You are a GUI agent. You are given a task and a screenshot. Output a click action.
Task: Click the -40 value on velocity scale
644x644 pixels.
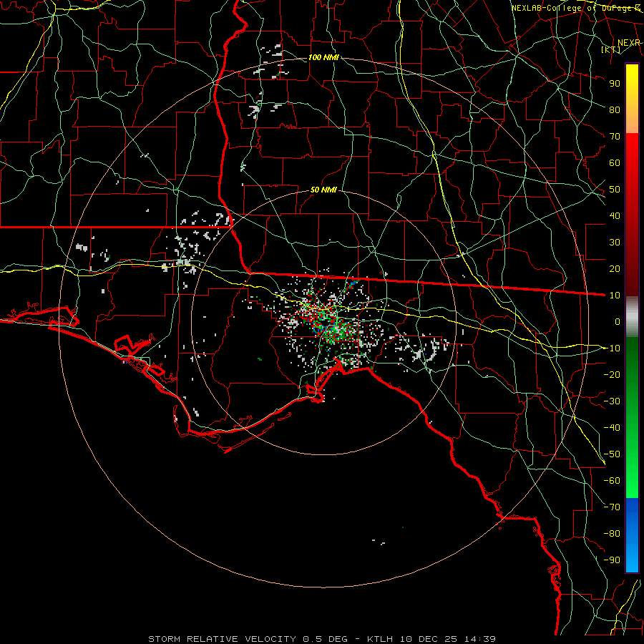point(612,428)
